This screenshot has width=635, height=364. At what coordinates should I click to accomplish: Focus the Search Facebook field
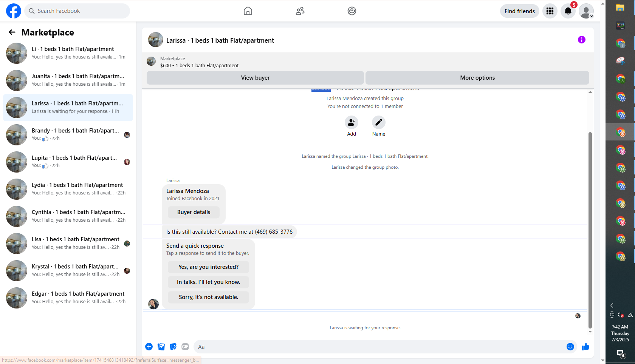tap(77, 11)
